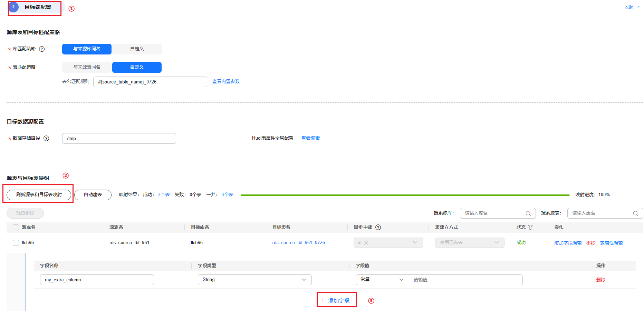Click the 目标端配置 step header
Screen dimensions: 644x311
point(38,7)
